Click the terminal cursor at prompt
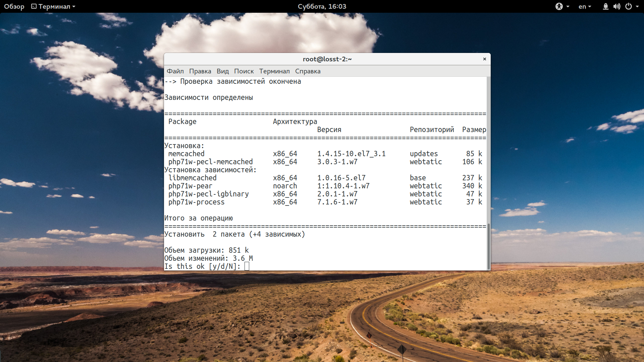The image size is (644, 362). [x=247, y=266]
